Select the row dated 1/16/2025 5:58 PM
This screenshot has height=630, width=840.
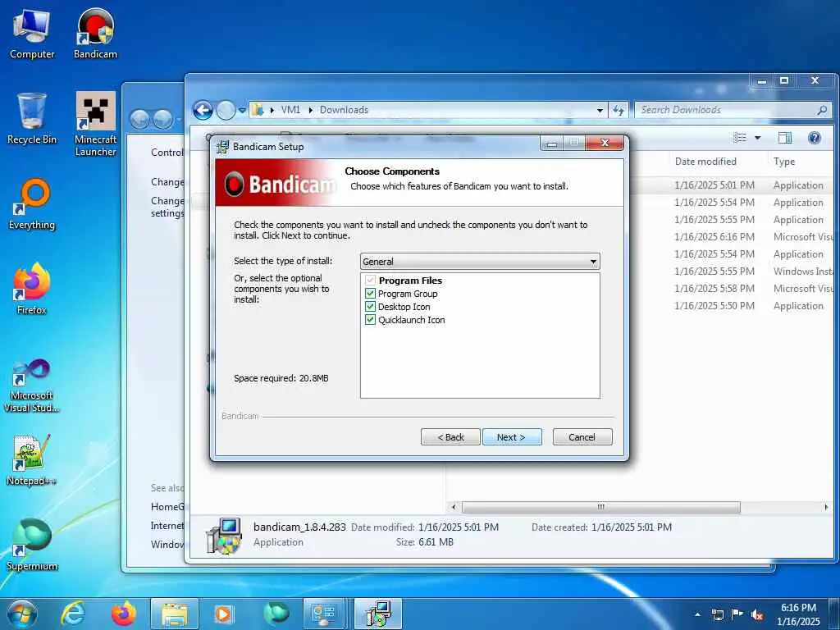731,288
